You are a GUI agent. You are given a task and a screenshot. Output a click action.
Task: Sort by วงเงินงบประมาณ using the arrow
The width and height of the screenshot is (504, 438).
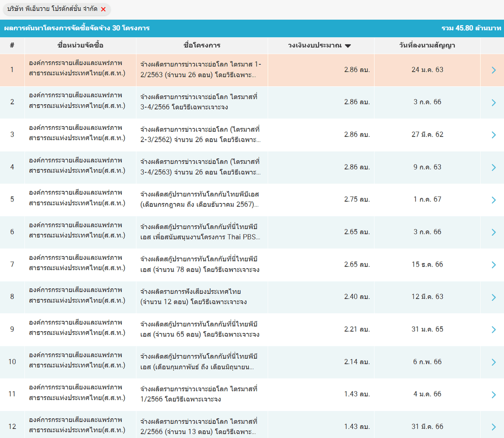348,46
